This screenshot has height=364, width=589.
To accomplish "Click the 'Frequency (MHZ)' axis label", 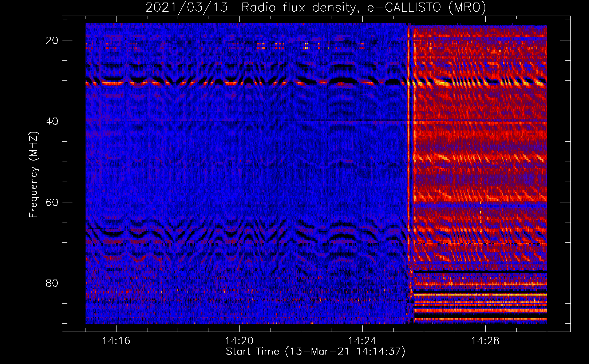I will (33, 175).
